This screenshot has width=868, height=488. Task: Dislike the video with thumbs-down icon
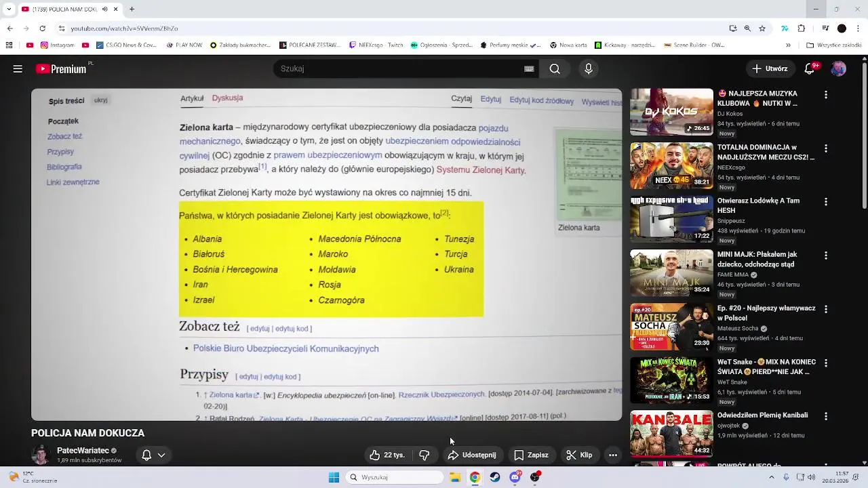coord(425,455)
